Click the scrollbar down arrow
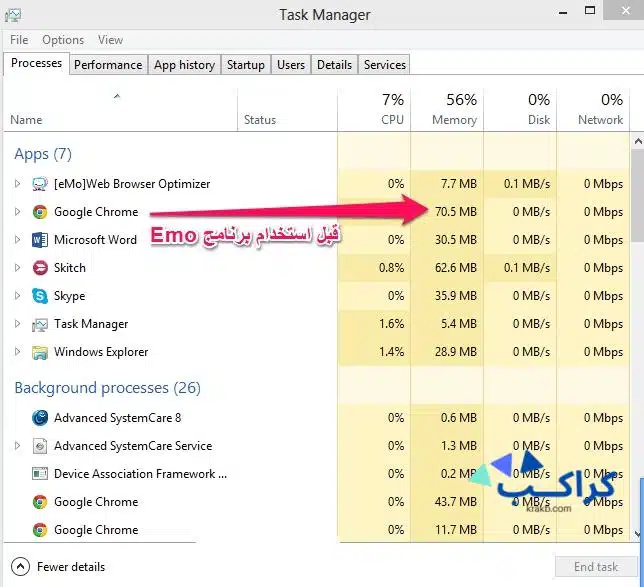This screenshot has width=644, height=587. [x=638, y=534]
